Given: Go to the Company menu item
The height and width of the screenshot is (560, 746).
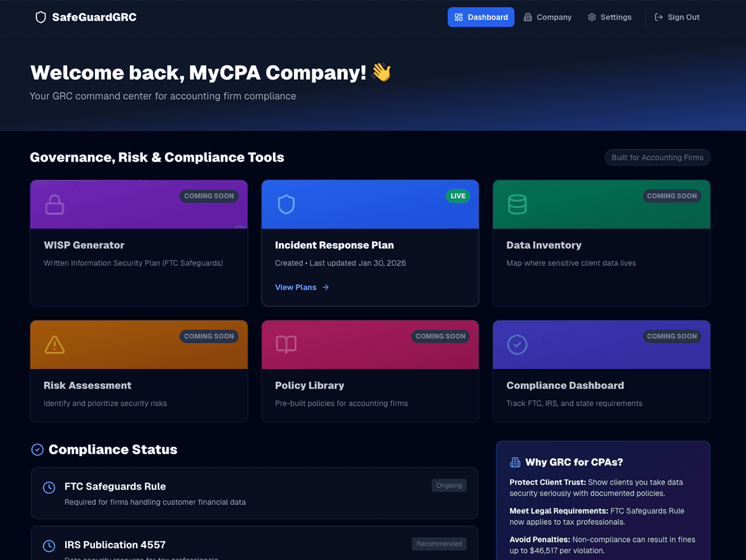Looking at the screenshot, I should point(548,17).
